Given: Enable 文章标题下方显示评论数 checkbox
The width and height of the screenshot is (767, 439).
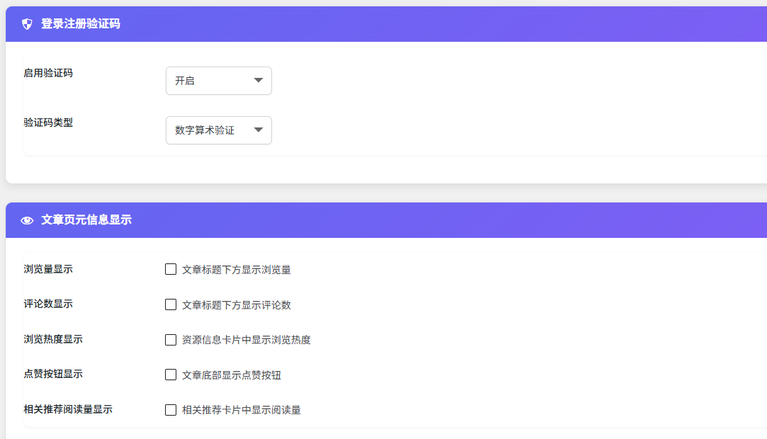Looking at the screenshot, I should point(171,304).
